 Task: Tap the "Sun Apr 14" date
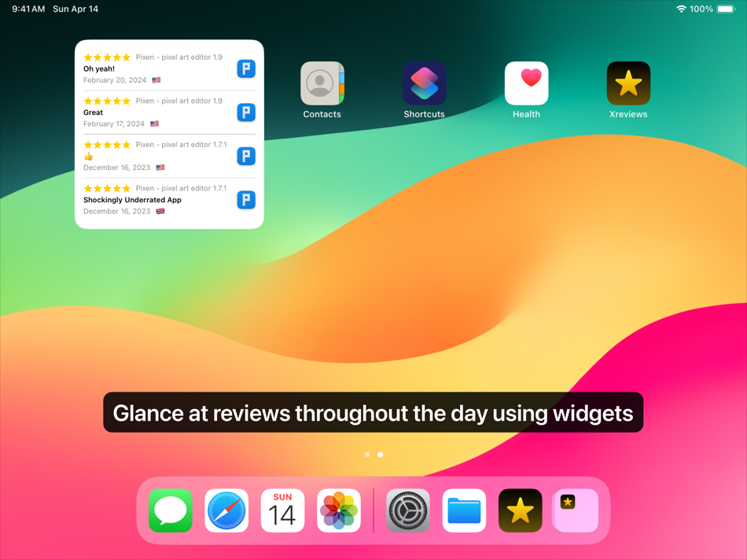75,9
